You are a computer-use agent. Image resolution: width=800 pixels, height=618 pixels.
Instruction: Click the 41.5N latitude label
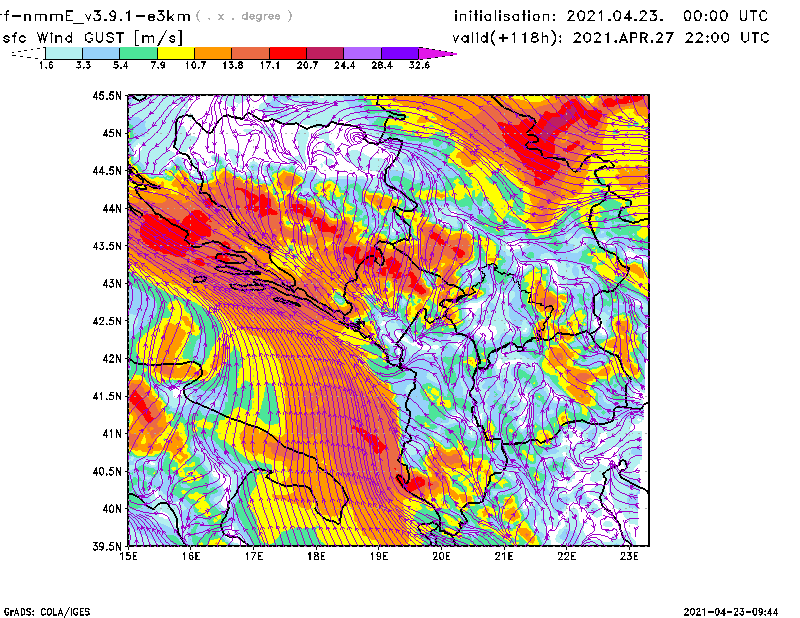(x=107, y=396)
